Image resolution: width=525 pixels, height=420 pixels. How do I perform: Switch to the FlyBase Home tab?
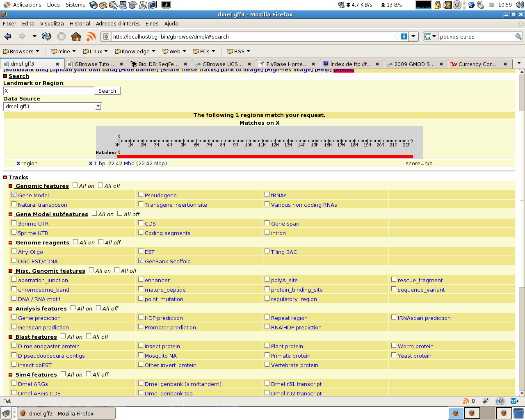[286, 64]
